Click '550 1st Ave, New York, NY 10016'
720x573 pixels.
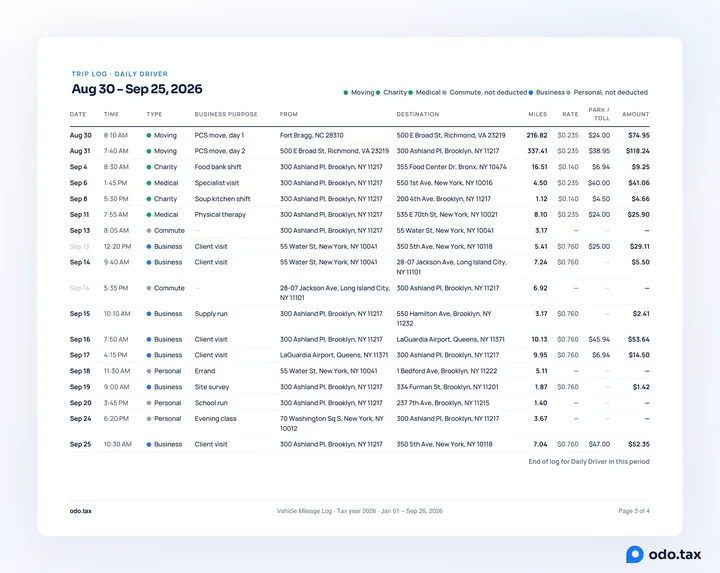pyautogui.click(x=444, y=183)
